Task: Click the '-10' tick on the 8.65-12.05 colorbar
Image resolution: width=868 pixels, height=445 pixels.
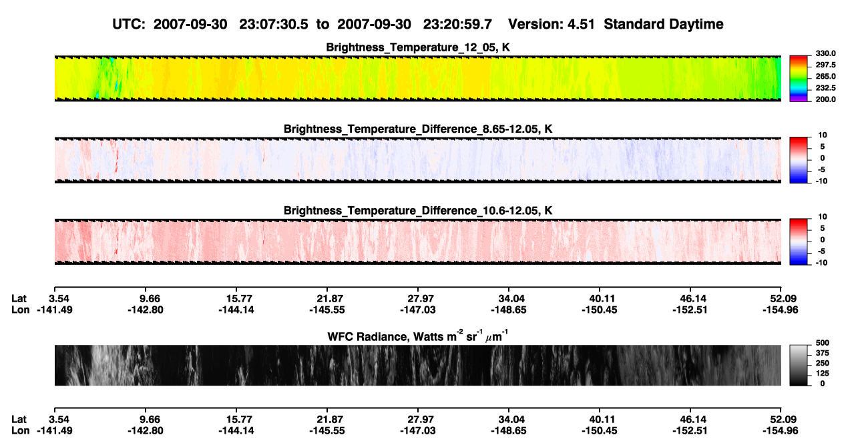Action: [821, 181]
